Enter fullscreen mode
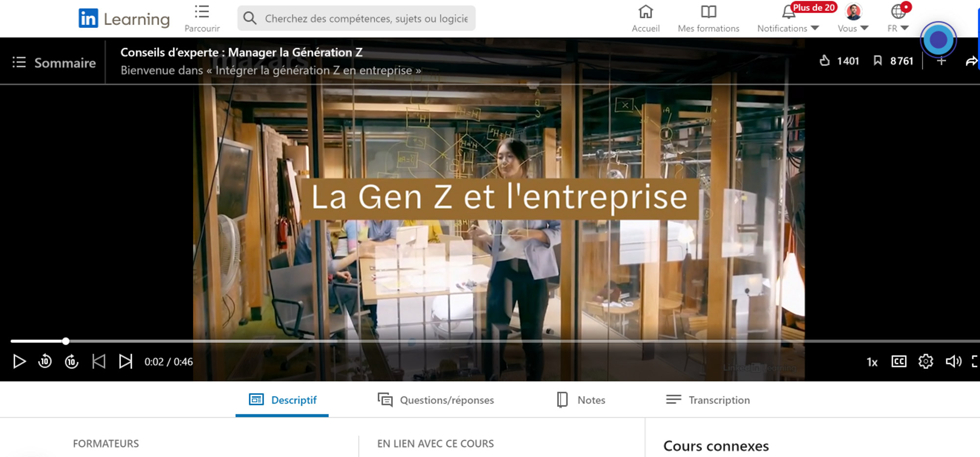 pos(975,361)
